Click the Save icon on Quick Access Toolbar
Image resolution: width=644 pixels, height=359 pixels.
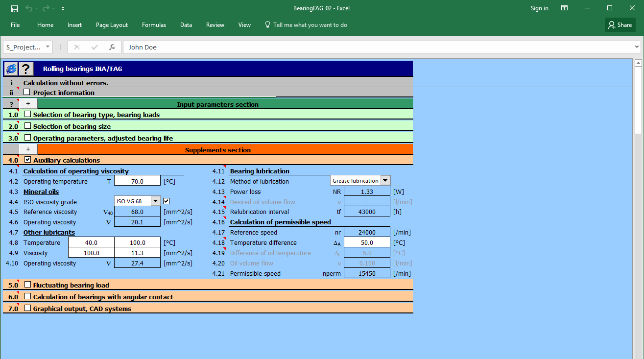[x=14, y=8]
